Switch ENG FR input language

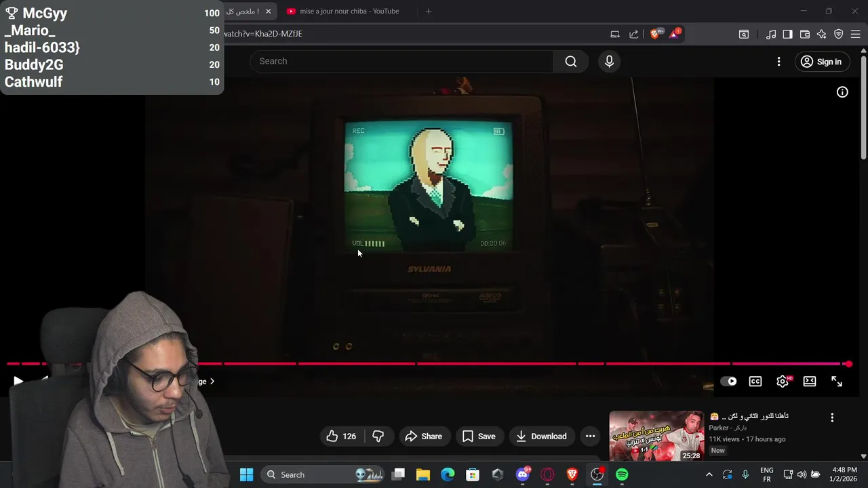(767, 474)
